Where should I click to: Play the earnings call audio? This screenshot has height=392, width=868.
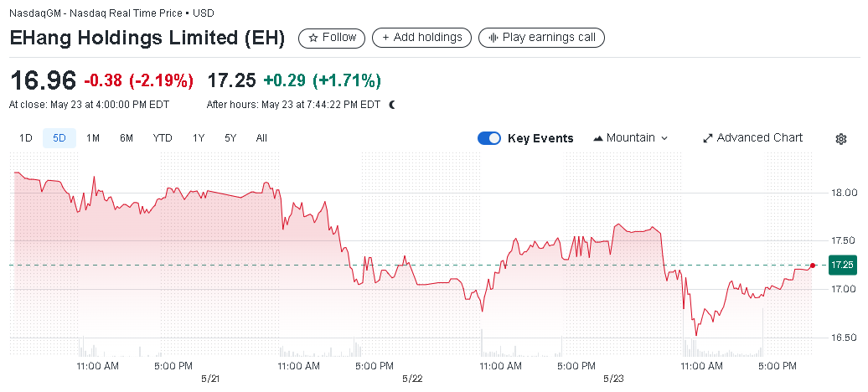click(541, 38)
